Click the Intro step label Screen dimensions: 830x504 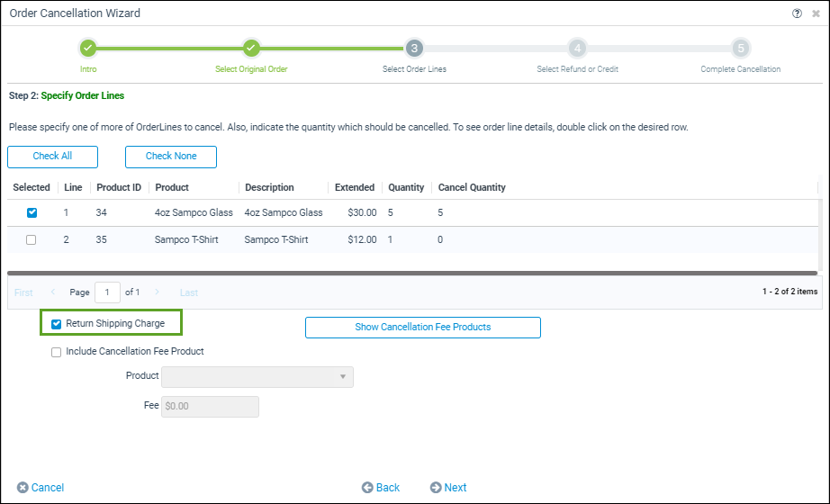point(88,69)
